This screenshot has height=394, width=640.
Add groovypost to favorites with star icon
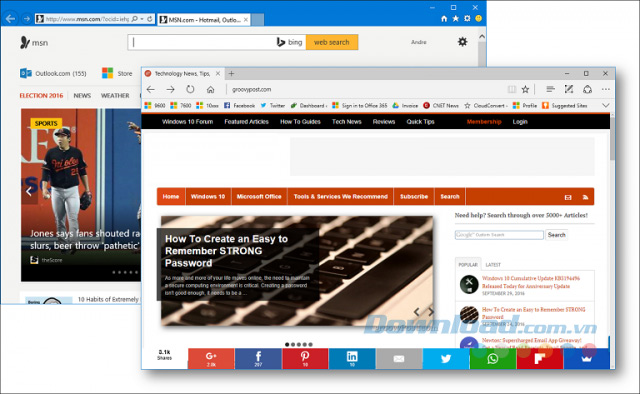[525, 89]
